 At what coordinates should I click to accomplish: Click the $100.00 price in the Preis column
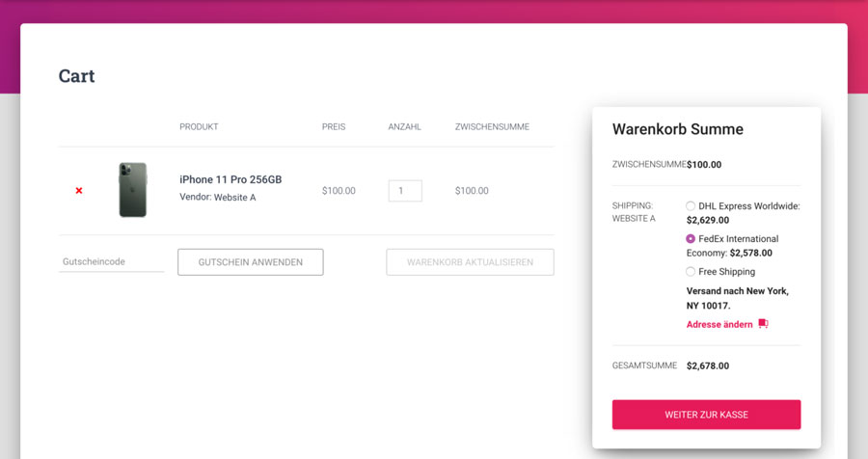339,191
